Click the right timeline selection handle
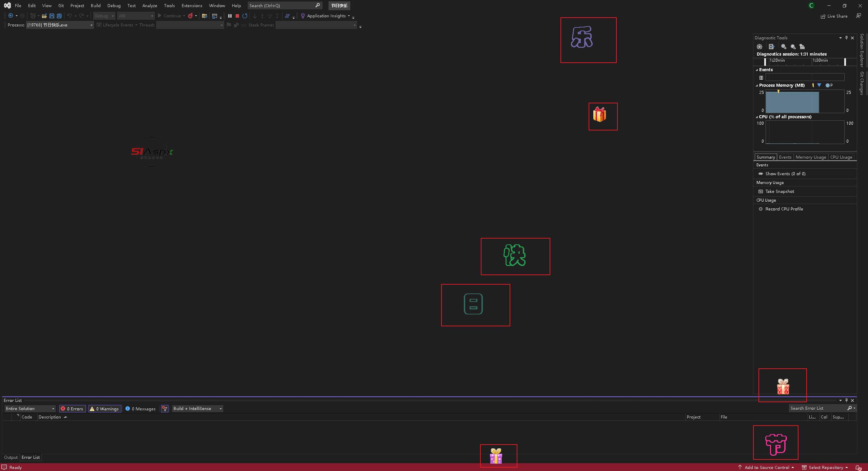The image size is (868, 471). click(x=845, y=62)
